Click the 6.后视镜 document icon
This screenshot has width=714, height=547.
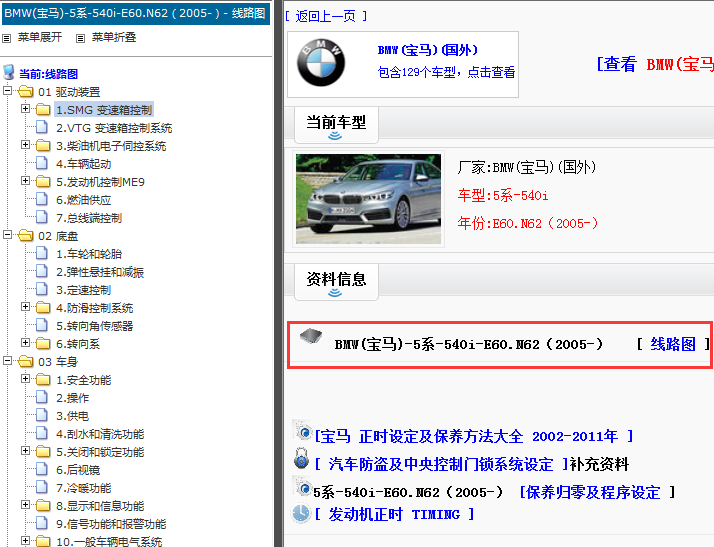click(41, 470)
